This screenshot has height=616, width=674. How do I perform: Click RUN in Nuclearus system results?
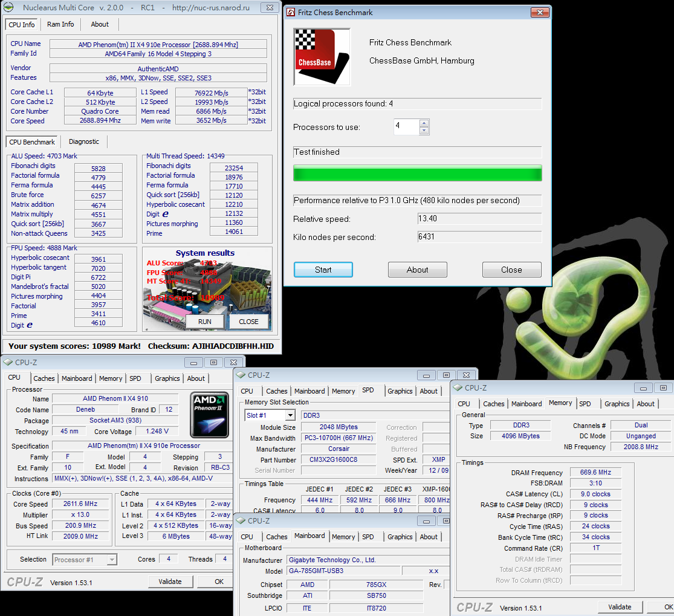pyautogui.click(x=204, y=322)
